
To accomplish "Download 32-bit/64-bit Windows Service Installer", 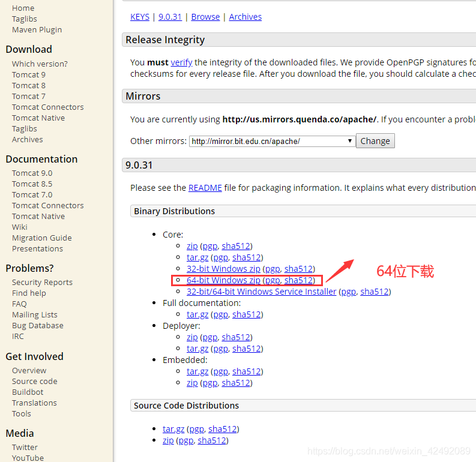I will [261, 292].
